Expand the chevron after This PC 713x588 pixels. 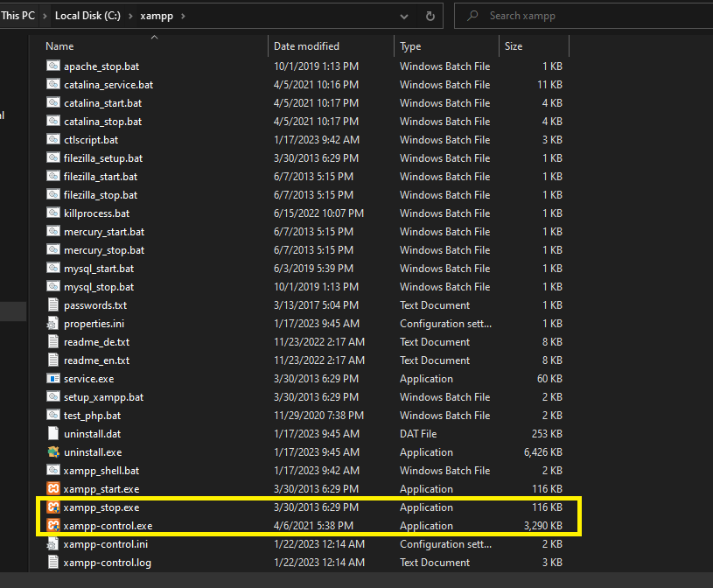(x=45, y=16)
